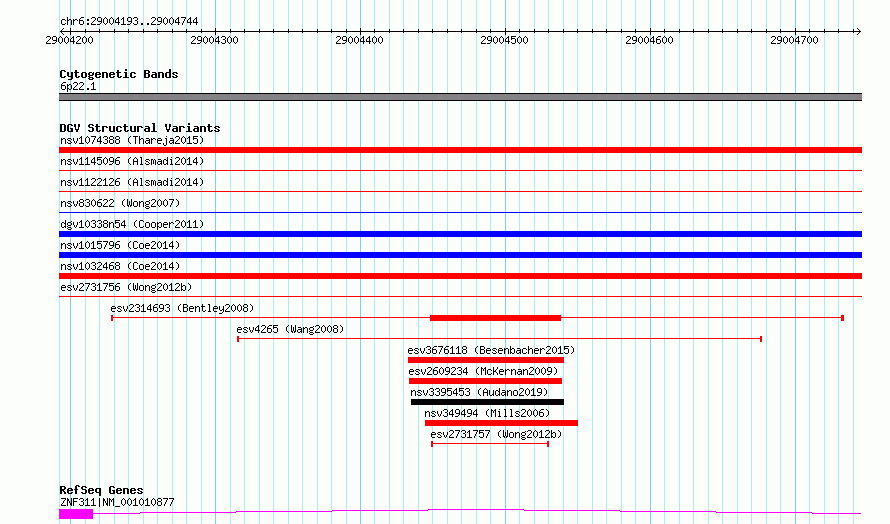Screen dimensions: 890x524
Task: Click the red bar under nsv349494
Action: click(x=501, y=423)
